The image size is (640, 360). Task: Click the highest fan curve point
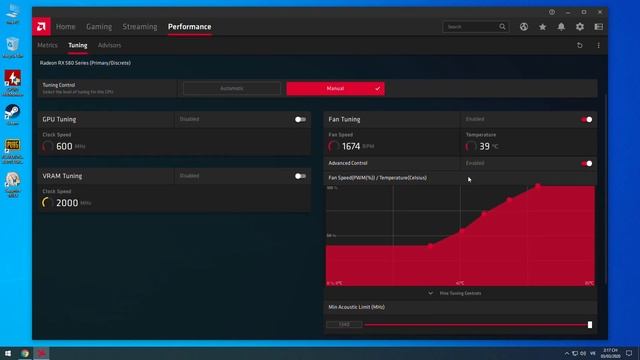pyautogui.click(x=538, y=186)
